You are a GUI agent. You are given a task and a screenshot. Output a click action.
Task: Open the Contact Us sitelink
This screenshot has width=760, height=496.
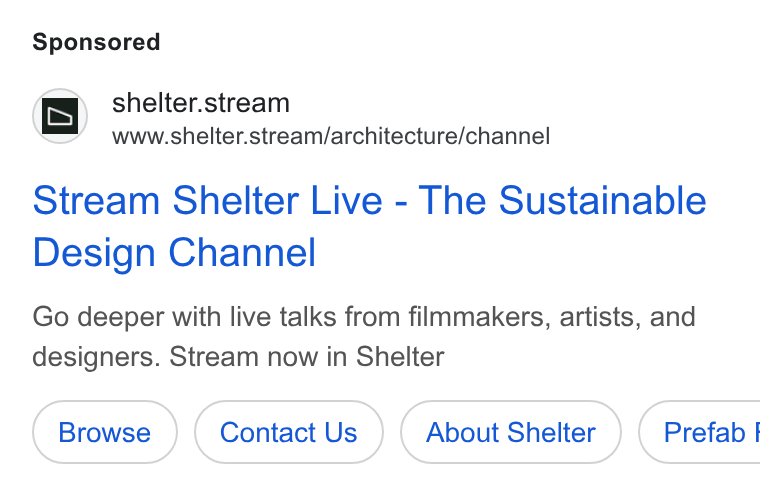pos(289,432)
